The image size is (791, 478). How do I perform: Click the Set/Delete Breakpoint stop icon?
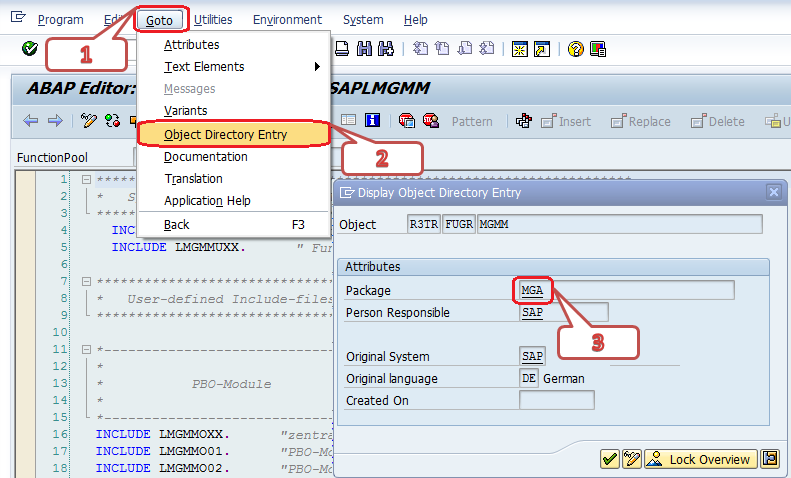407,121
